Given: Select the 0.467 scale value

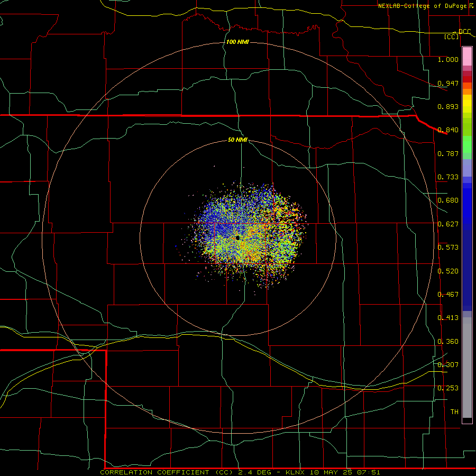Looking at the screenshot, I should coord(448,295).
